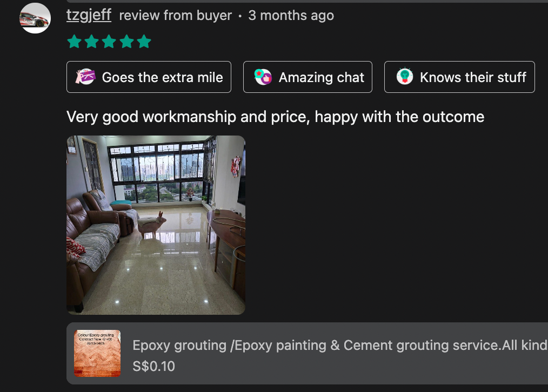The image size is (548, 392).
Task: Open the Epoxy grouting service listing title
Action: point(340,345)
